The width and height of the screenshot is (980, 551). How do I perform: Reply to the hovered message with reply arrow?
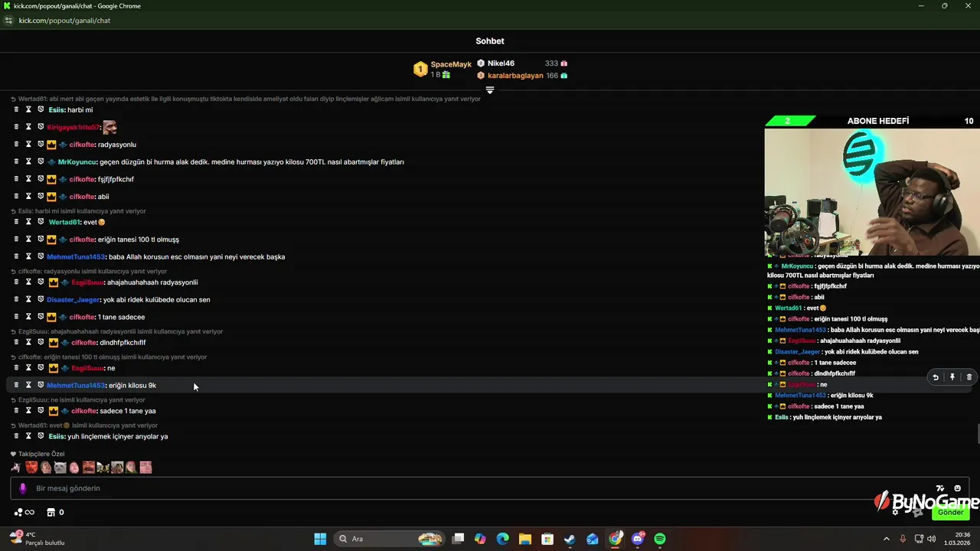coord(936,377)
